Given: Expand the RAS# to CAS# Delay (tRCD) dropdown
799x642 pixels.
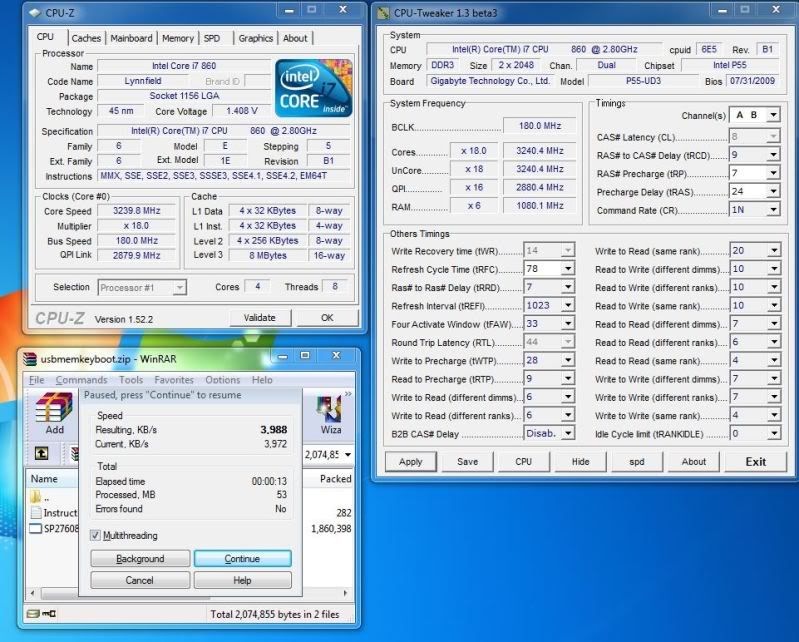Looking at the screenshot, I should (773, 155).
